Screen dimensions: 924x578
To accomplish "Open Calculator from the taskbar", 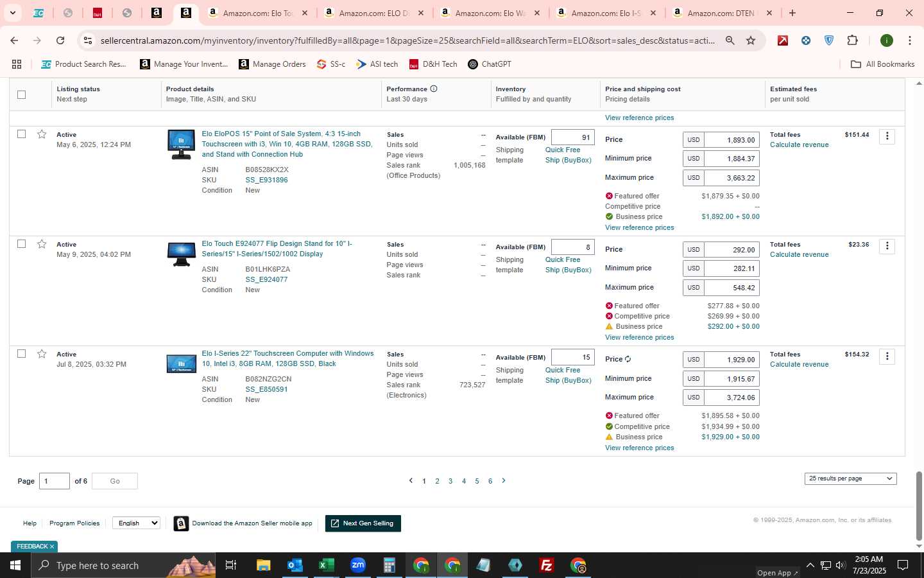I will pyautogui.click(x=389, y=565).
